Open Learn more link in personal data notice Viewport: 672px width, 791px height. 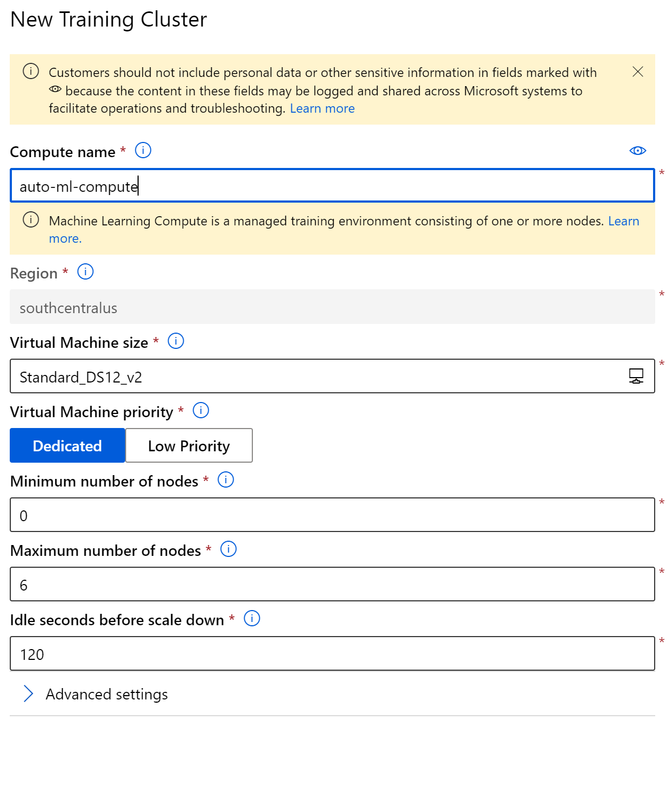click(x=322, y=108)
